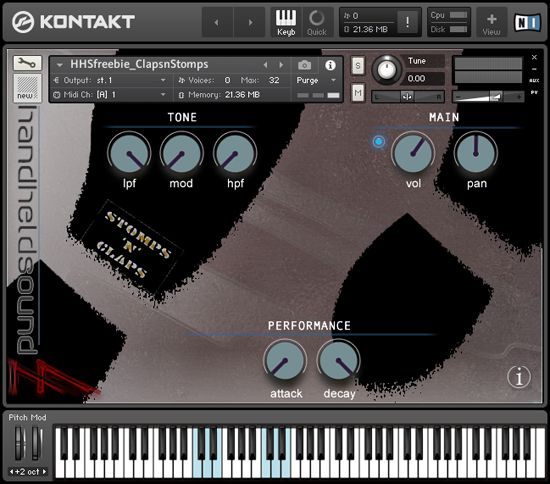Click the pan knob under MAIN
Image resolution: width=550 pixels, height=484 pixels.
[476, 154]
